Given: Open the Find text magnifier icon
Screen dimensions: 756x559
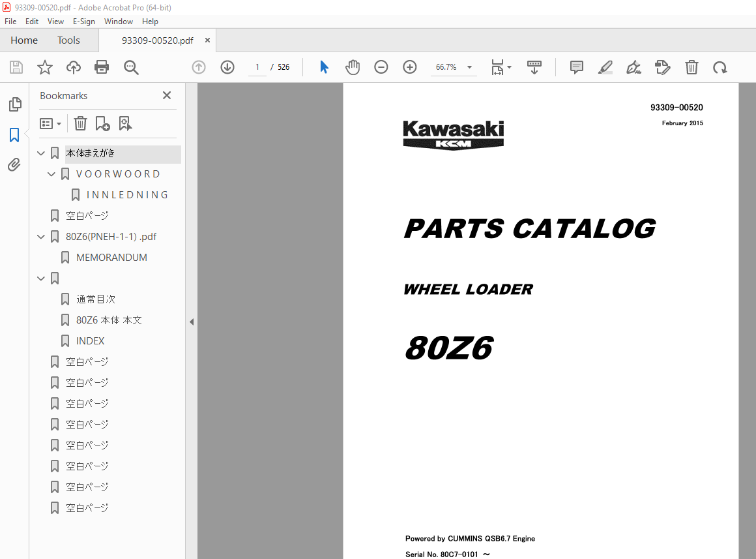Looking at the screenshot, I should (130, 67).
